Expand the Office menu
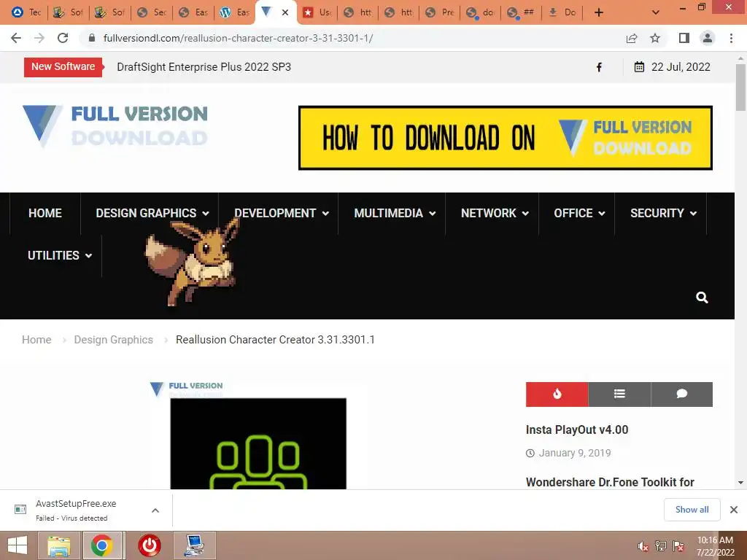Screen dimensions: 747x560 [x=579, y=213]
